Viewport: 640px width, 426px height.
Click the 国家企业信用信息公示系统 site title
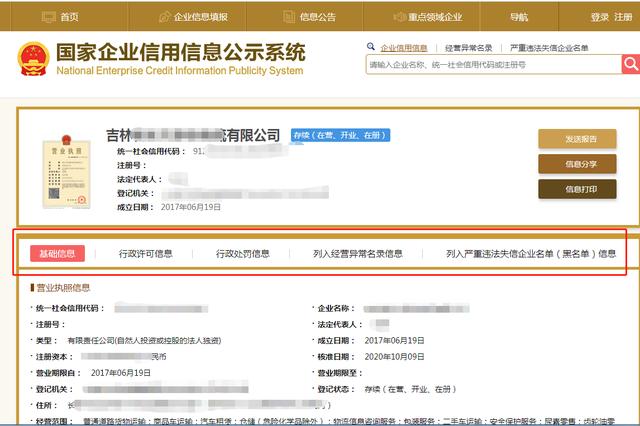pos(180,52)
